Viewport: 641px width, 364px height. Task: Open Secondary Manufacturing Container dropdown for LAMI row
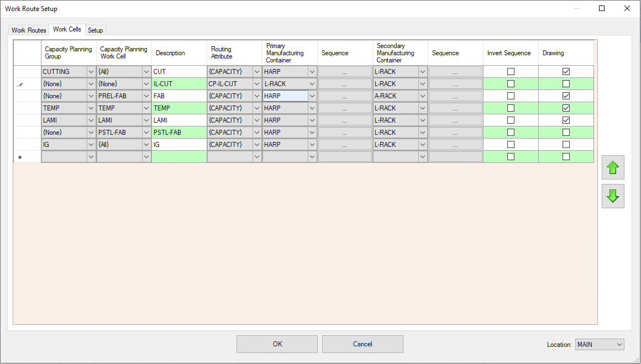tap(422, 120)
